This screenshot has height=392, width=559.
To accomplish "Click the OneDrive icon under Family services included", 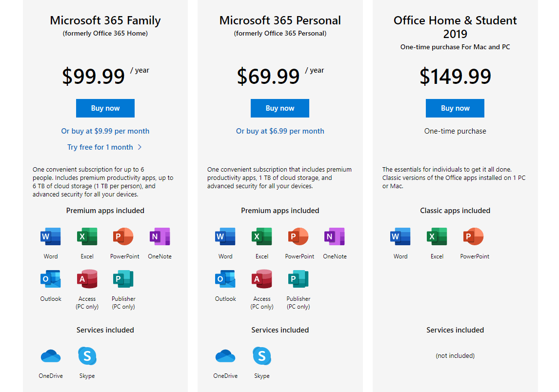I will (50, 356).
